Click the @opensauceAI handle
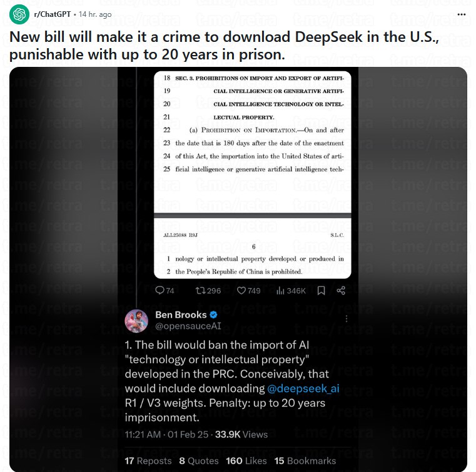The image size is (476, 472). [x=188, y=326]
